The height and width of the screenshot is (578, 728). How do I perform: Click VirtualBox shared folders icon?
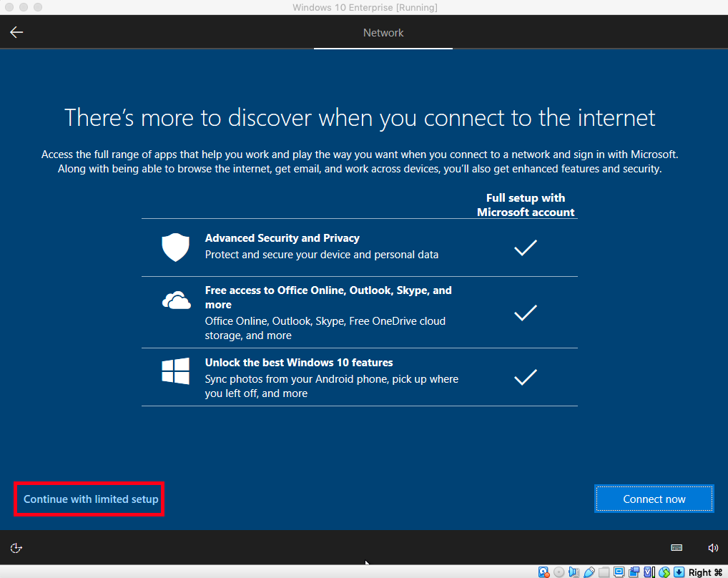(604, 572)
